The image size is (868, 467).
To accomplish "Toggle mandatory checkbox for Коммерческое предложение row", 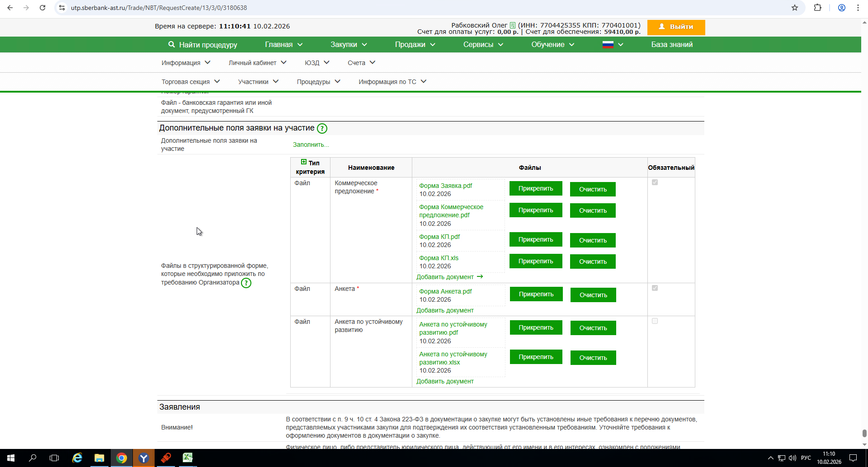I will [655, 182].
